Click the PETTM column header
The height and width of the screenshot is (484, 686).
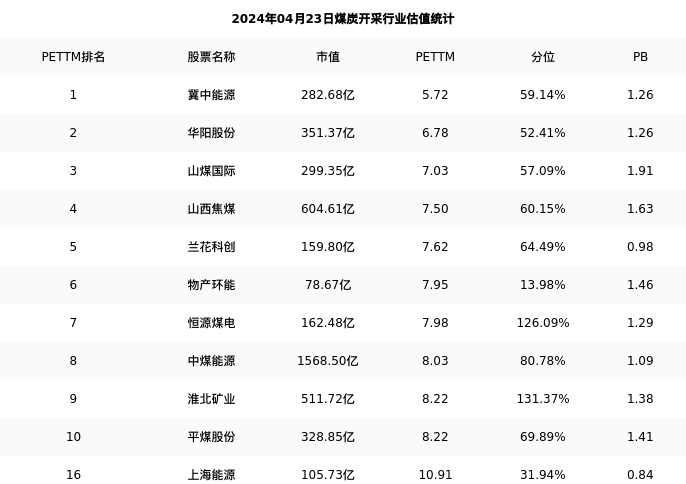(x=435, y=57)
